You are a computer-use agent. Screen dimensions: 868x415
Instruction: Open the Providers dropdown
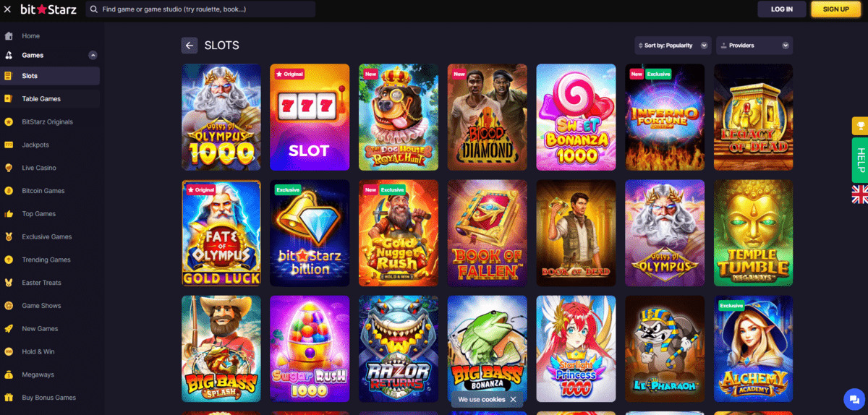click(754, 46)
